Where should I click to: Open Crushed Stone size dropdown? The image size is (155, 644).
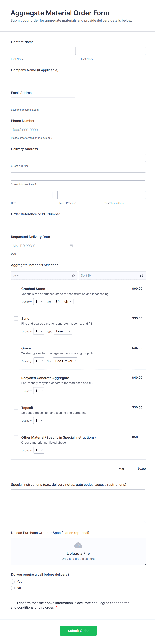tap(63, 302)
